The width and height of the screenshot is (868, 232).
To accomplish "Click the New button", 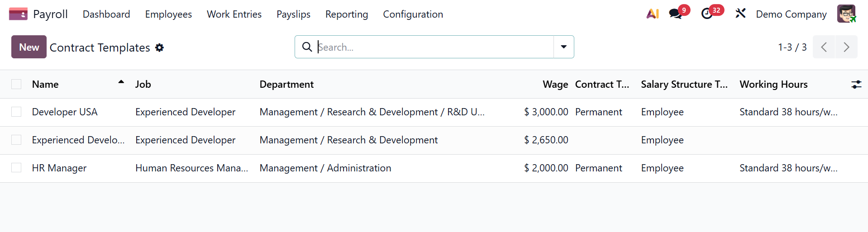I will click(29, 47).
